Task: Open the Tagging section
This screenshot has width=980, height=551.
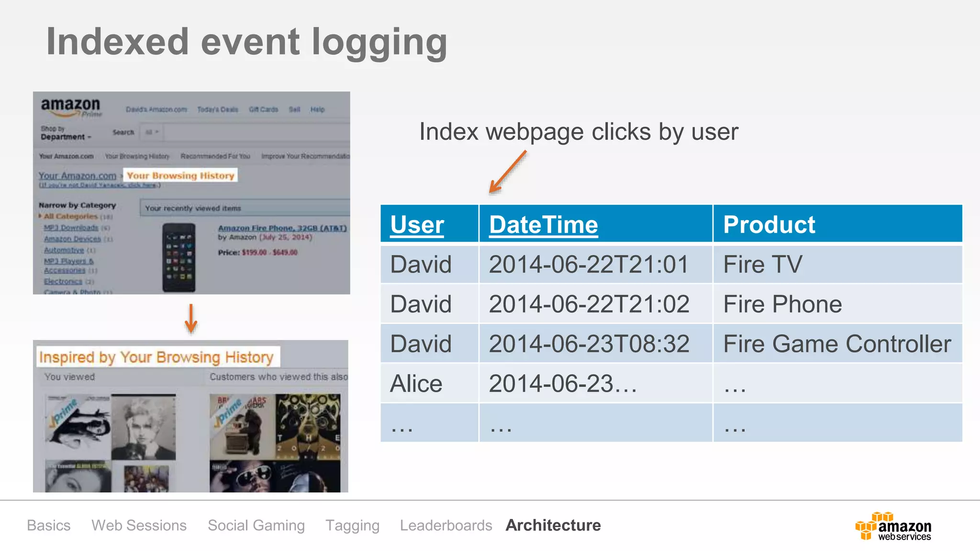Action: (x=352, y=526)
